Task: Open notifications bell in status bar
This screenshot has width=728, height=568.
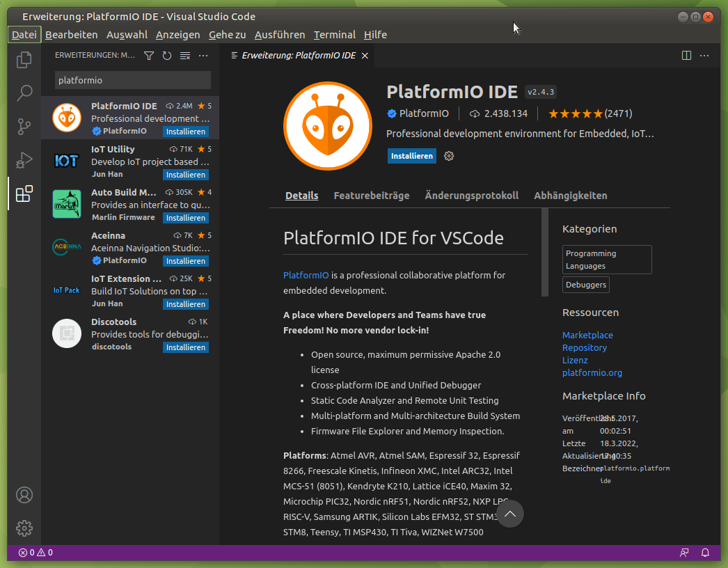Action: [705, 553]
